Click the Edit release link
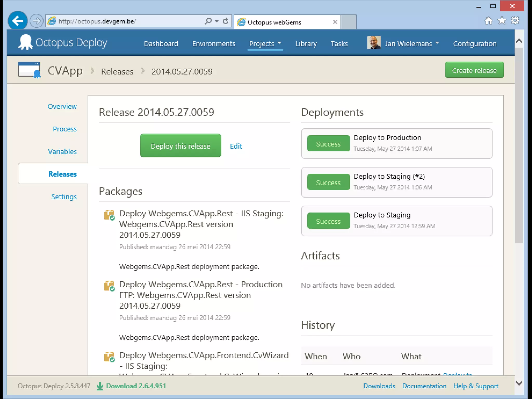The width and height of the screenshot is (532, 399). point(236,146)
